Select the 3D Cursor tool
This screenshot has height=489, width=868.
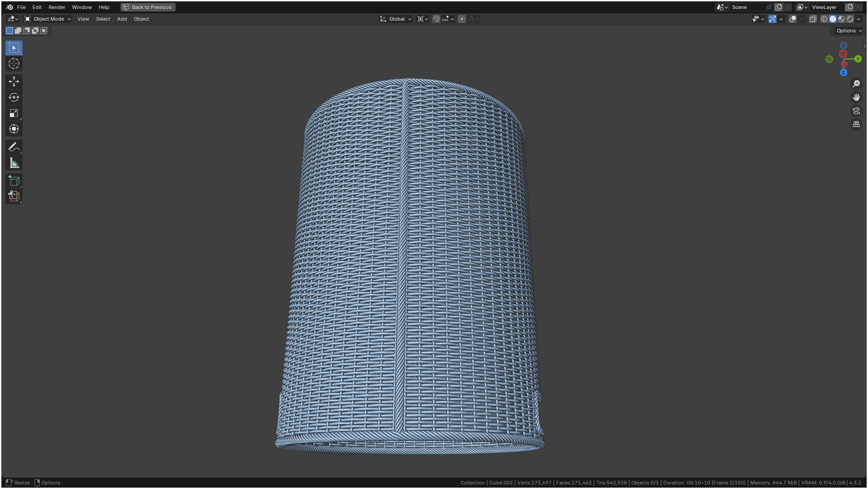pyautogui.click(x=14, y=63)
